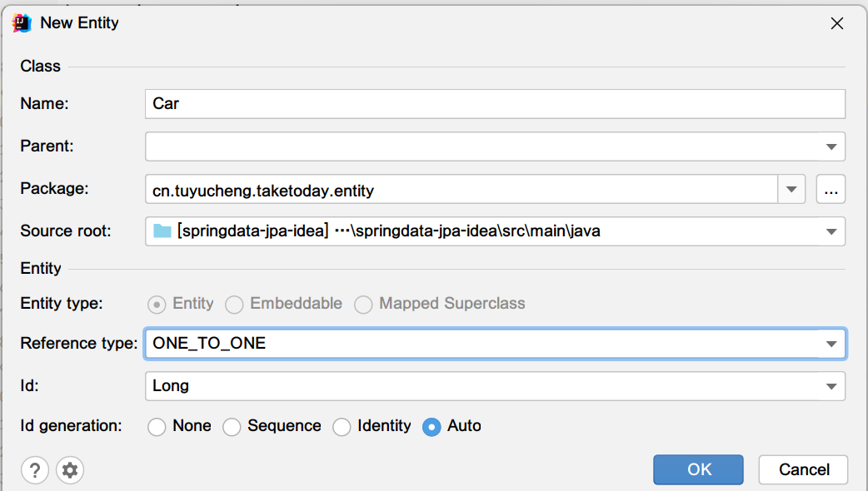Click inside the Name input field
The image size is (868, 491).
tap(333, 103)
